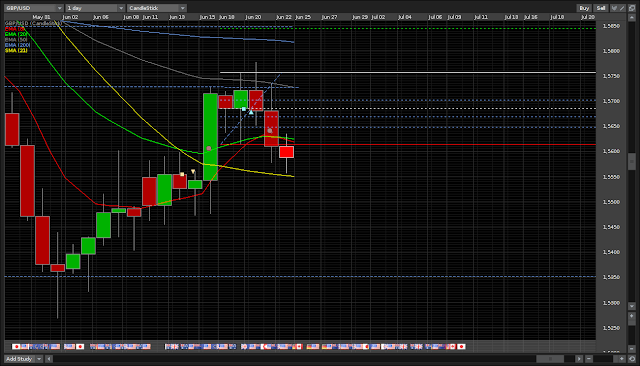
Task: Click the time zoom-out minus button
Action: click(589, 359)
